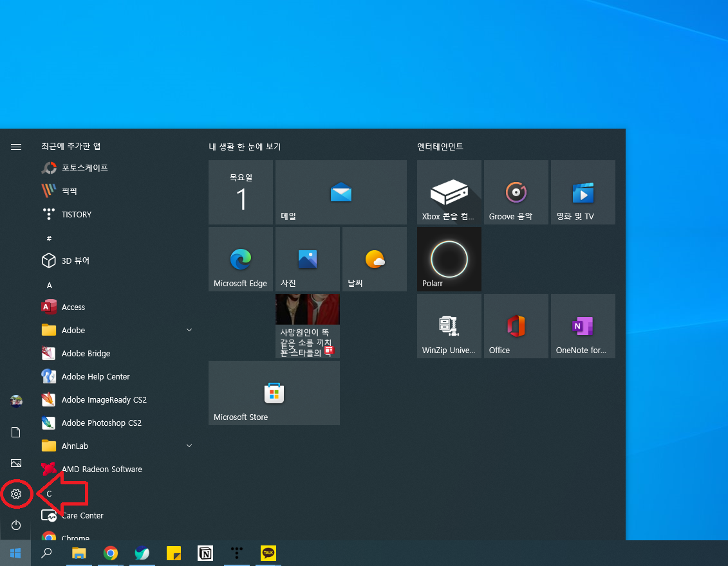Click the # section letter header
This screenshot has height=566, width=728.
pos(49,239)
